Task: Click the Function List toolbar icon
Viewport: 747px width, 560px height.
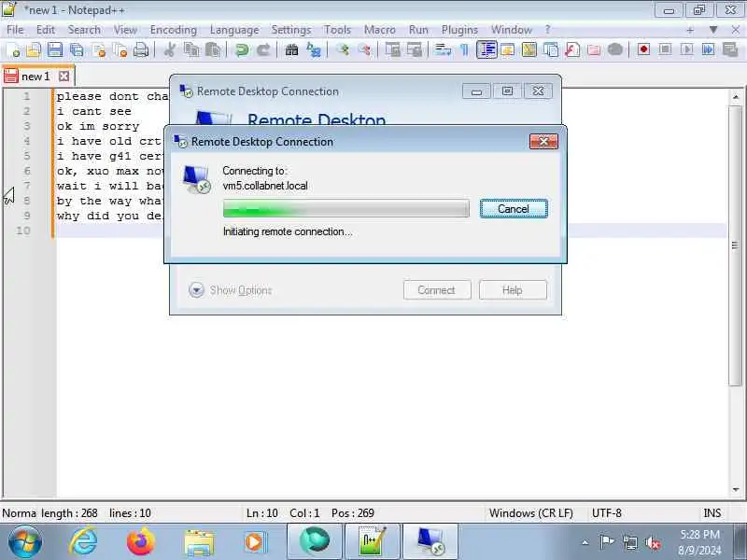Action: (x=572, y=49)
